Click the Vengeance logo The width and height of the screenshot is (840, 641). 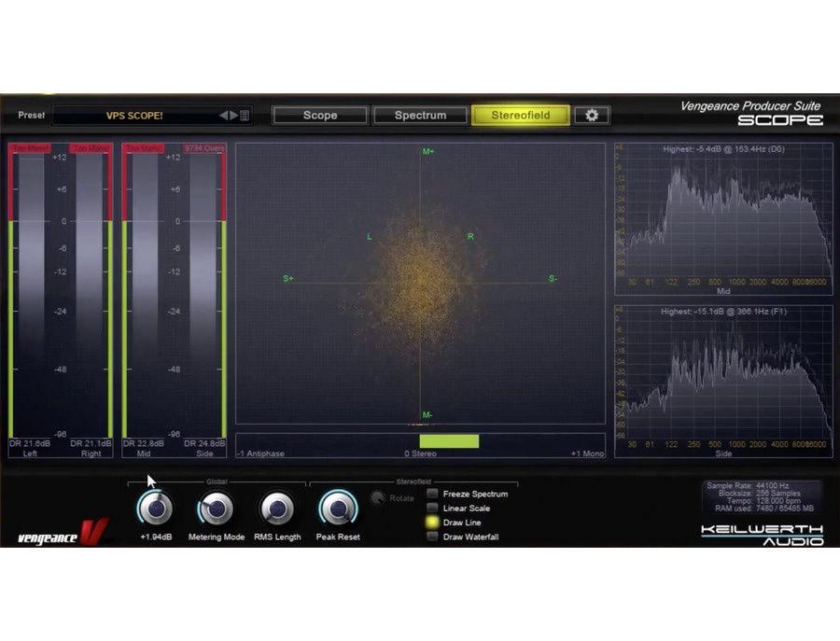point(63,533)
